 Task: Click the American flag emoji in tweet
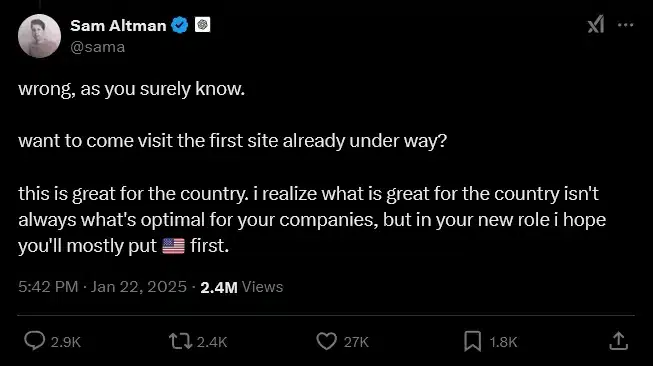click(x=173, y=246)
